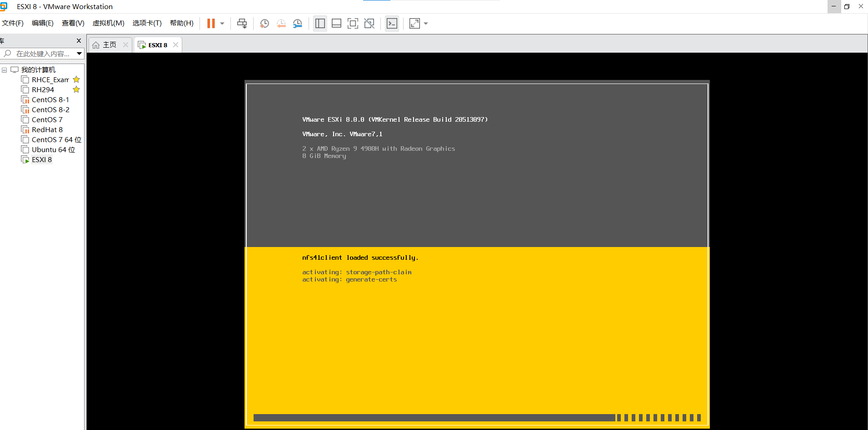868x430 pixels.
Task: Select the RHCE_Exam virtual machine
Action: tap(50, 80)
